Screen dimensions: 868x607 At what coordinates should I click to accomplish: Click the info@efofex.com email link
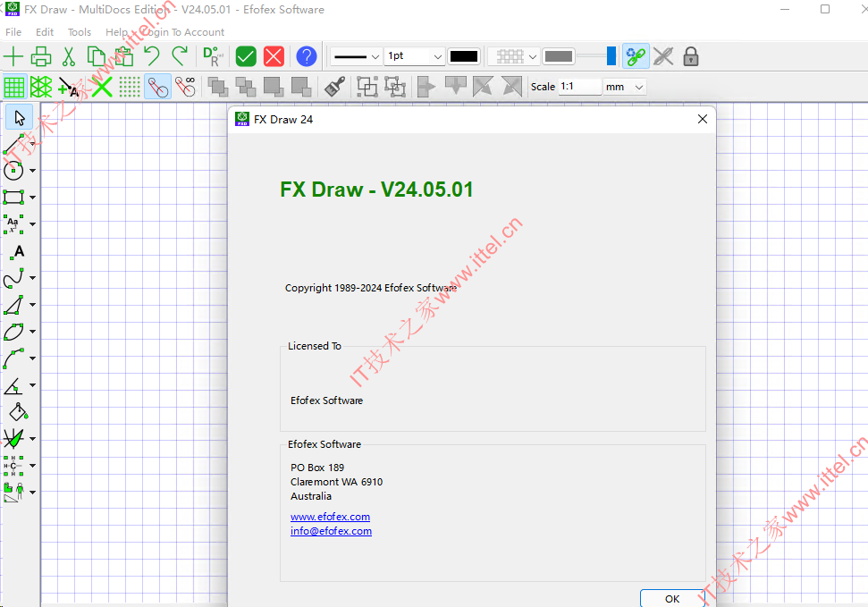[x=331, y=531]
